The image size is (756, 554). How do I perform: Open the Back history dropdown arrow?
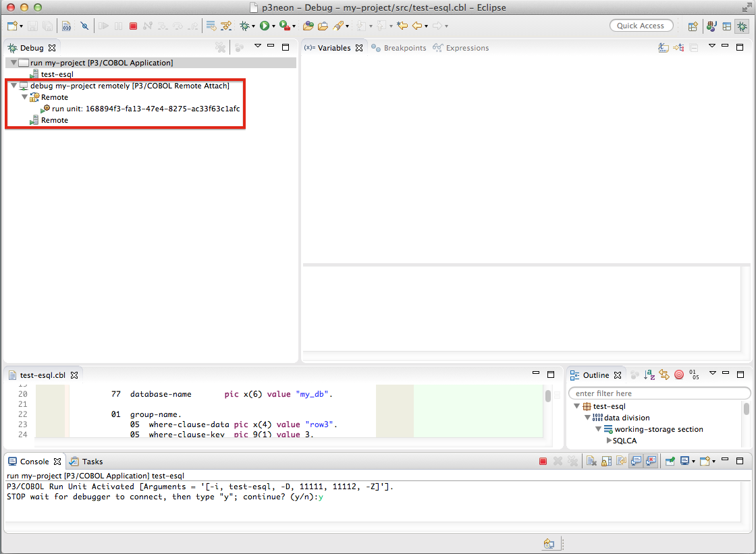[426, 26]
